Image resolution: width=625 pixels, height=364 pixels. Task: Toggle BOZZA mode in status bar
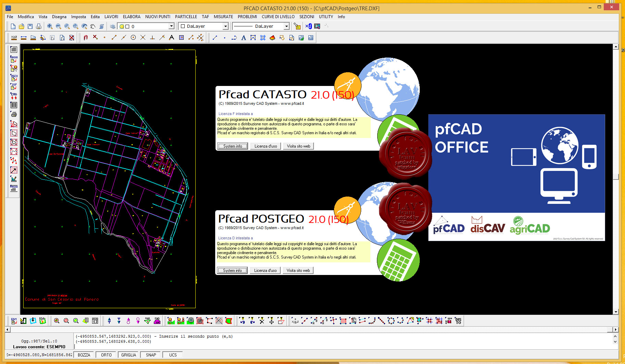(84, 355)
